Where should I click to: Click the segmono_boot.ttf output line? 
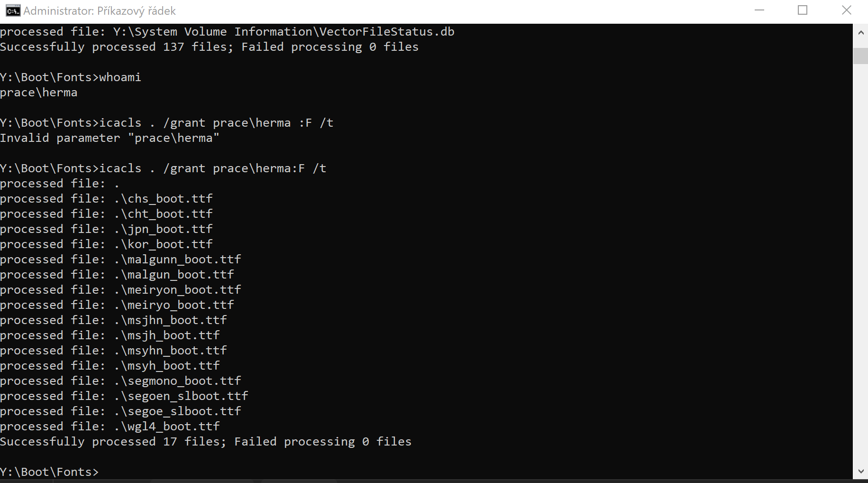click(x=120, y=381)
